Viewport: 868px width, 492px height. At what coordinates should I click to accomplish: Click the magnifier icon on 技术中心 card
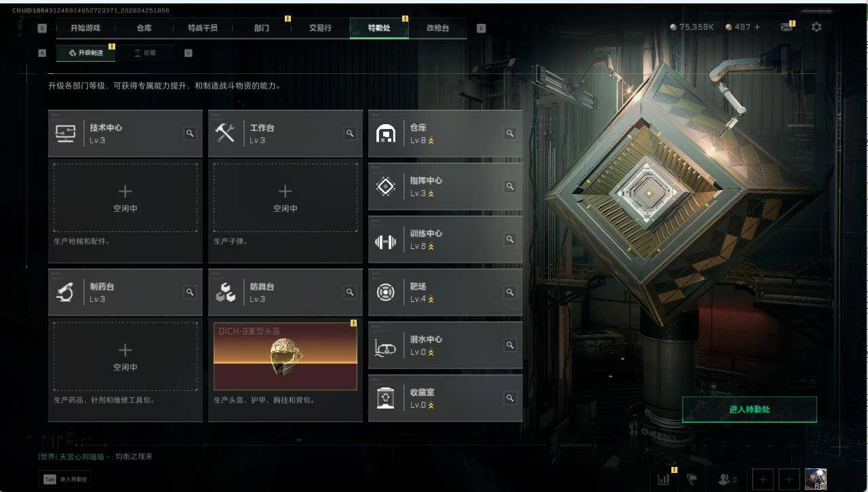coord(190,134)
